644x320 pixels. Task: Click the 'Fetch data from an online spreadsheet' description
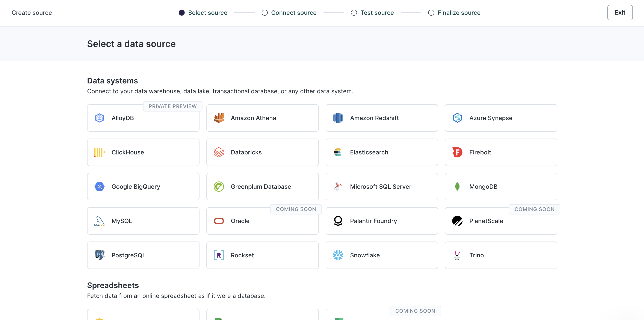(176, 296)
